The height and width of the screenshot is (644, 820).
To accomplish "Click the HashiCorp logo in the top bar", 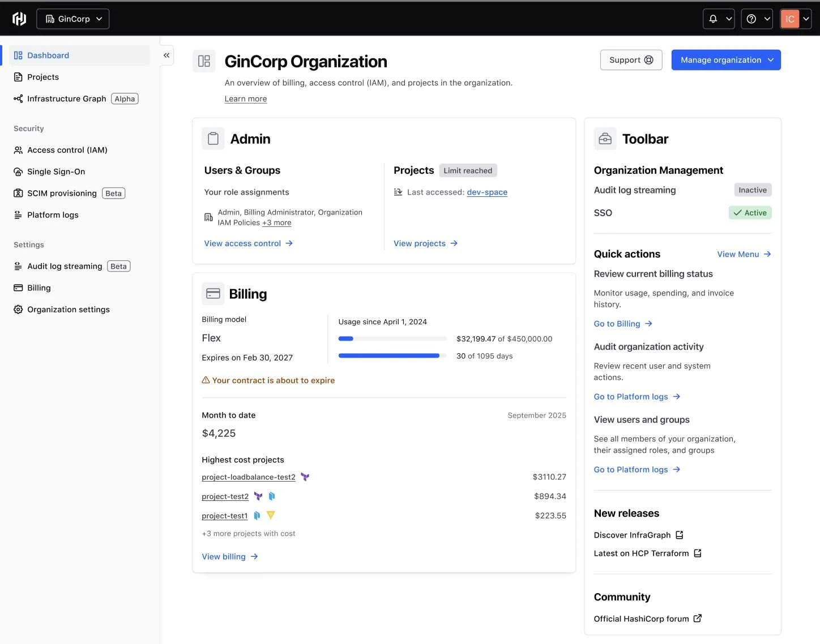I will (19, 19).
